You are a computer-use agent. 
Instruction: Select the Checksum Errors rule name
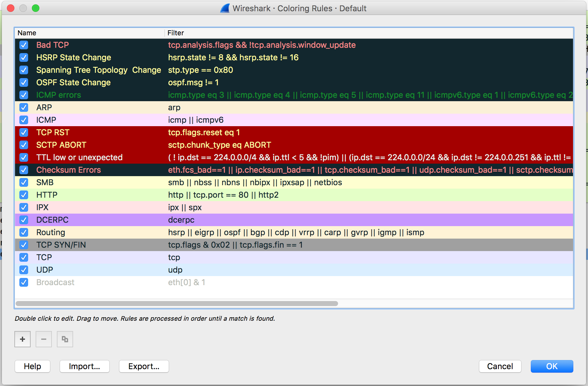click(x=68, y=170)
